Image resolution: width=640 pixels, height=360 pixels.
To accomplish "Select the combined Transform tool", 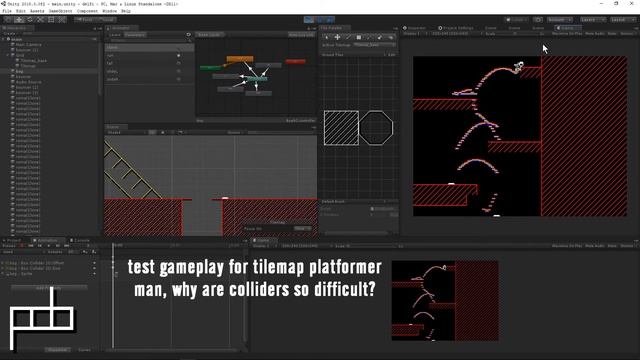I will [x=62, y=20].
